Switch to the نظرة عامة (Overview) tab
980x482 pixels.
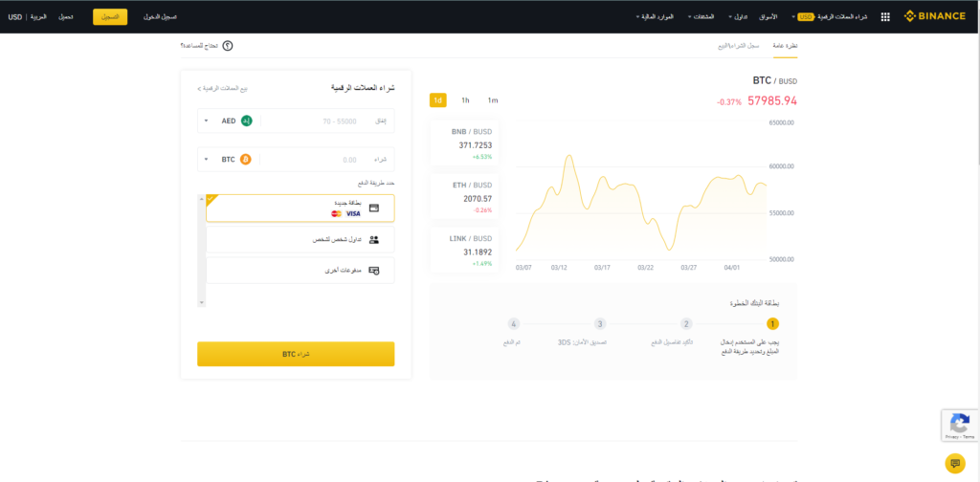[x=785, y=46]
